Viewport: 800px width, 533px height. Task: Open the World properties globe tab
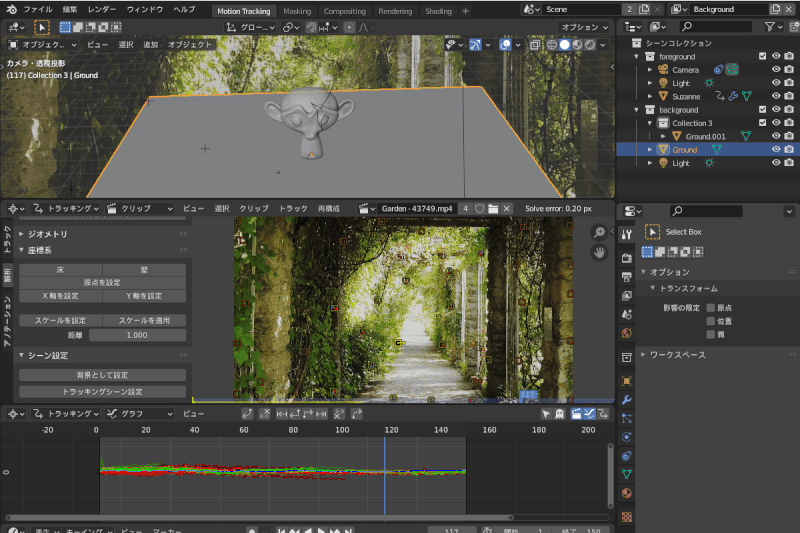pos(627,333)
